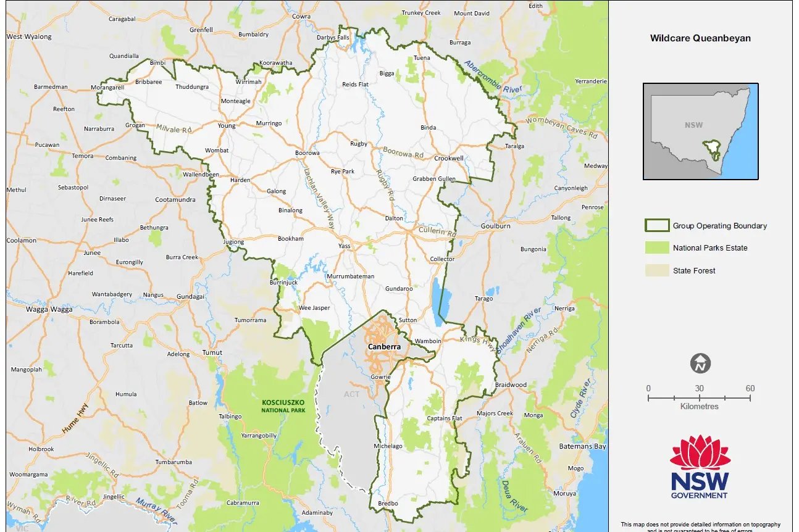The width and height of the screenshot is (799, 532).
Task: Select the Cootamundra town label
Action: click(175, 200)
